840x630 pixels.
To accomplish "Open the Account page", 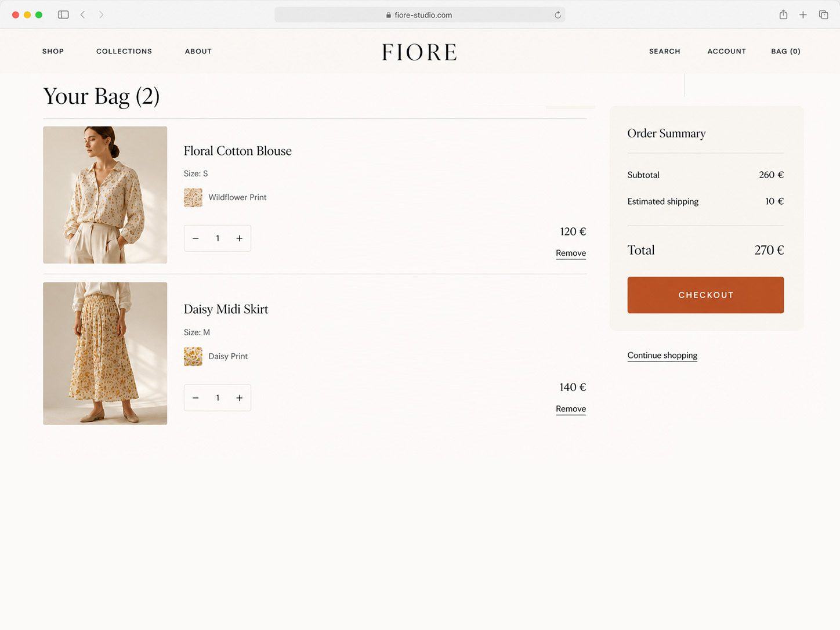I will pos(726,51).
